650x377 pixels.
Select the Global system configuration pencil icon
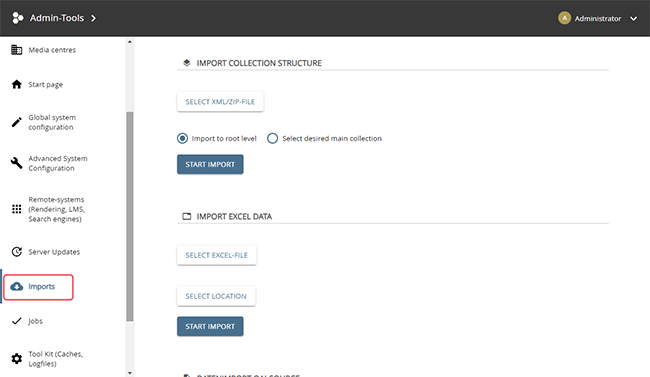(x=17, y=122)
